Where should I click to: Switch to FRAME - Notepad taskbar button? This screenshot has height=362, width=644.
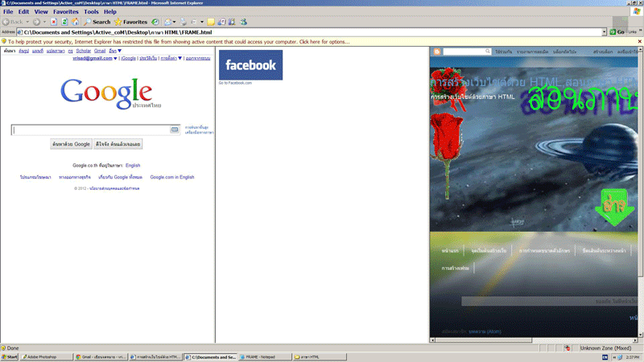[266, 357]
